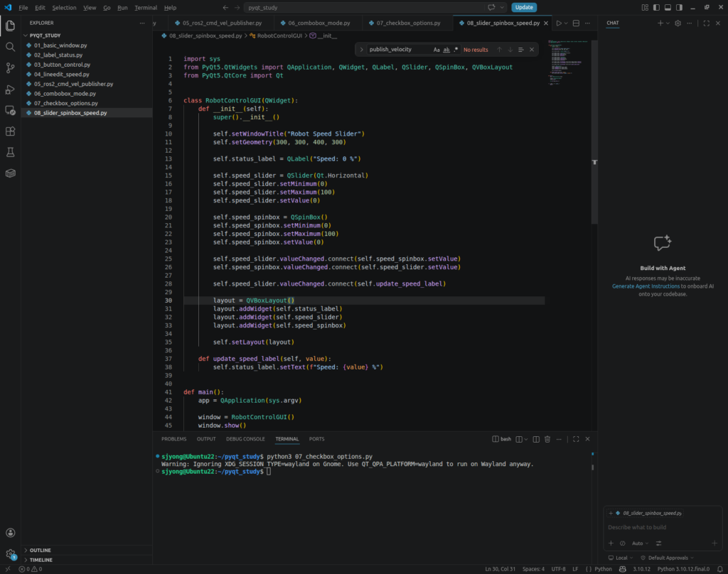Toggle Secondary Side Bar layout button
The image size is (728, 574).
679,7
